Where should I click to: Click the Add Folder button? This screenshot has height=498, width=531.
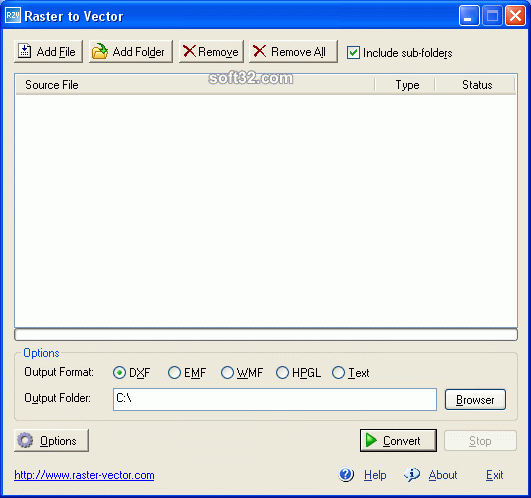coord(131,52)
